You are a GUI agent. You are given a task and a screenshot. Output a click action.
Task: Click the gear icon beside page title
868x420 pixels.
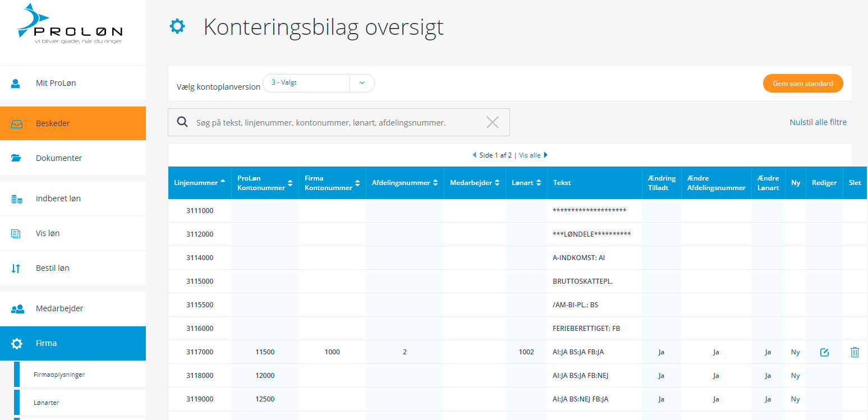[177, 26]
